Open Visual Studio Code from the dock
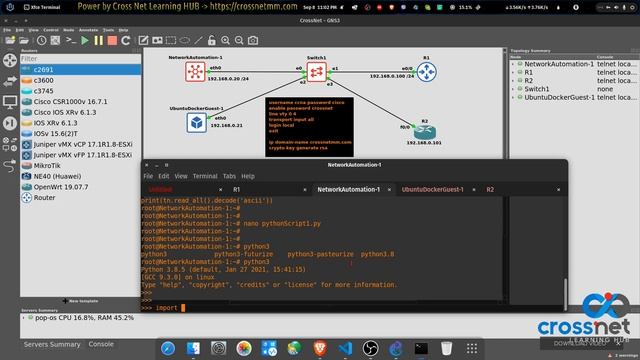This screenshot has width=640, height=360. click(345, 348)
